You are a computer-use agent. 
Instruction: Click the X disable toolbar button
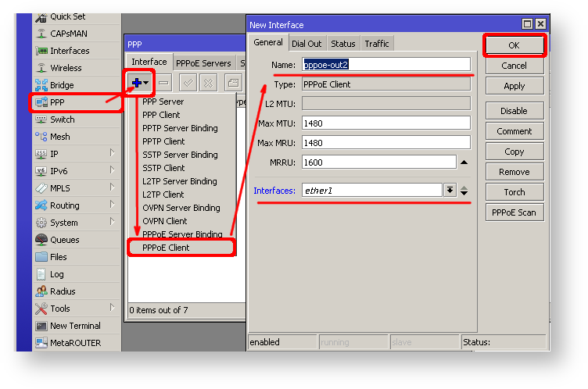(208, 82)
